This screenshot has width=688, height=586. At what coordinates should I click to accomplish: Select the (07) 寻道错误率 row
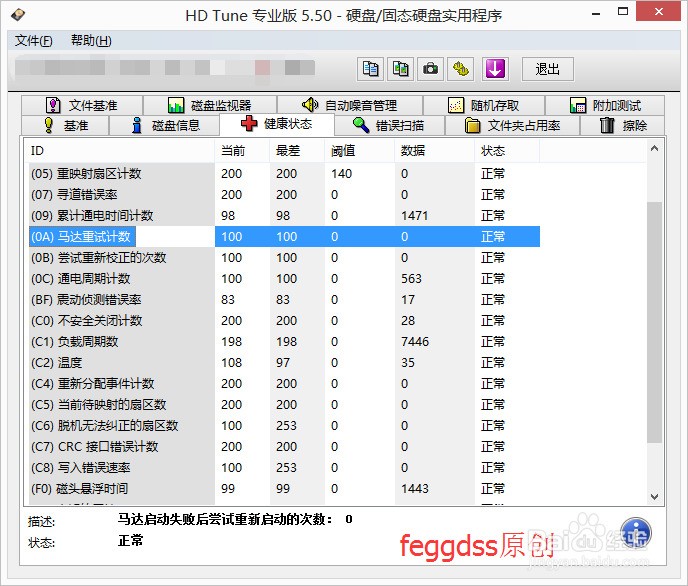284,195
